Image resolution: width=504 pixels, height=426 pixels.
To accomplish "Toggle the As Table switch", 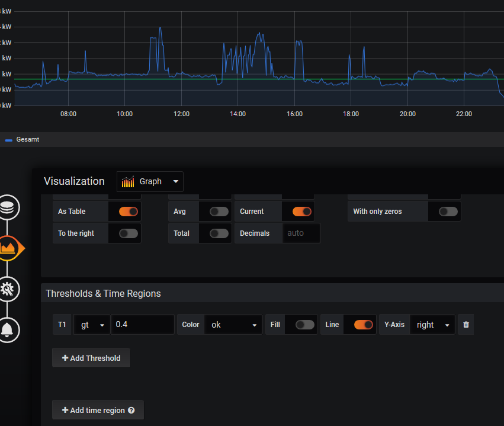I will click(x=129, y=212).
